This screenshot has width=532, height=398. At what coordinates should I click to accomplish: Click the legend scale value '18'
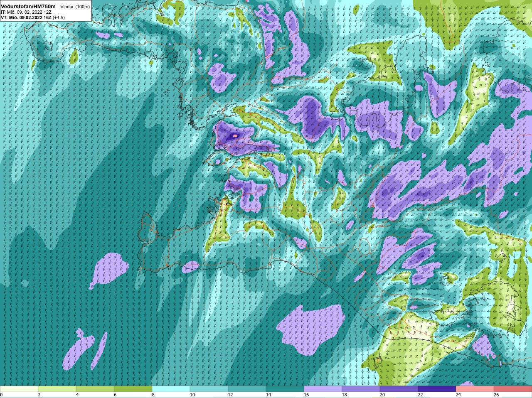[345, 395]
